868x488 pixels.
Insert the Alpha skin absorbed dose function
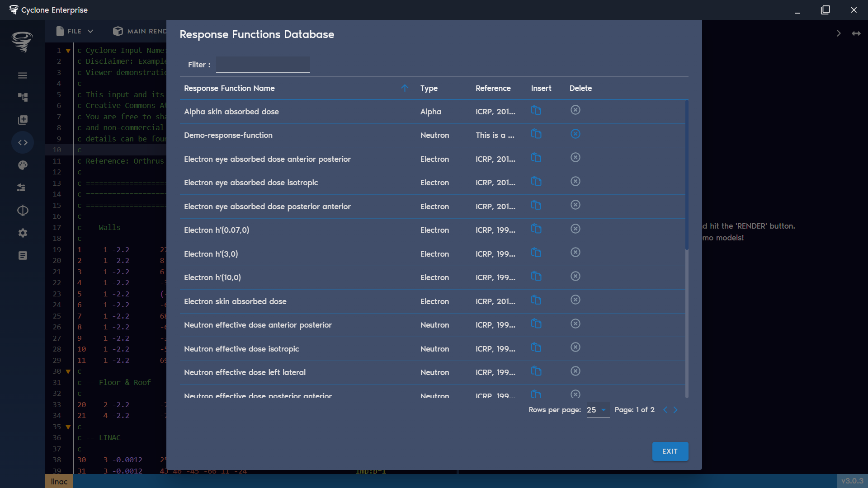point(536,110)
